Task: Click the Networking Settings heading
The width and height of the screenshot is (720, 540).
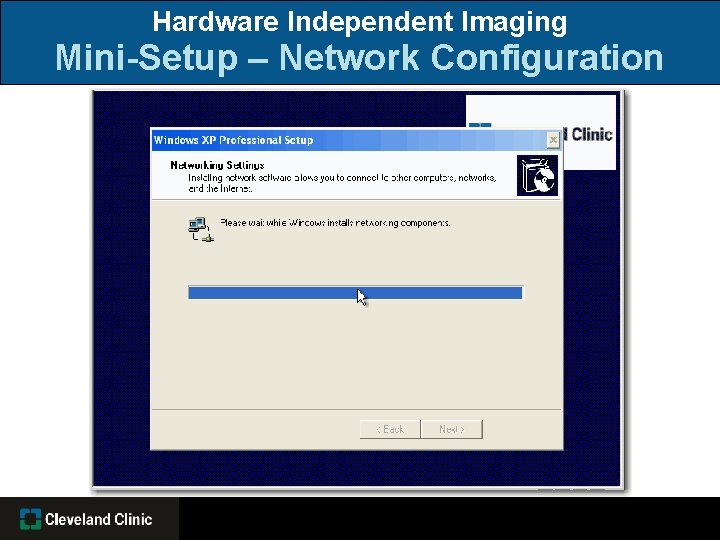Action: click(217, 165)
